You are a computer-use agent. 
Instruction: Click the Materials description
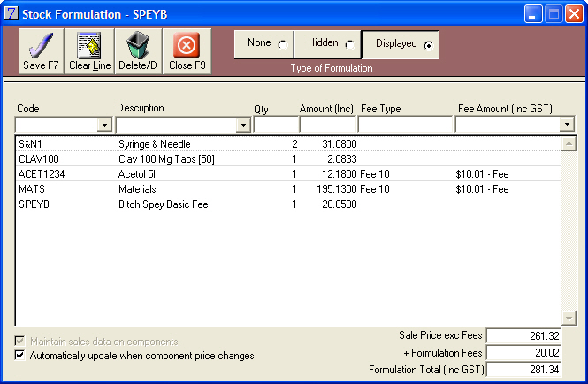(x=137, y=189)
